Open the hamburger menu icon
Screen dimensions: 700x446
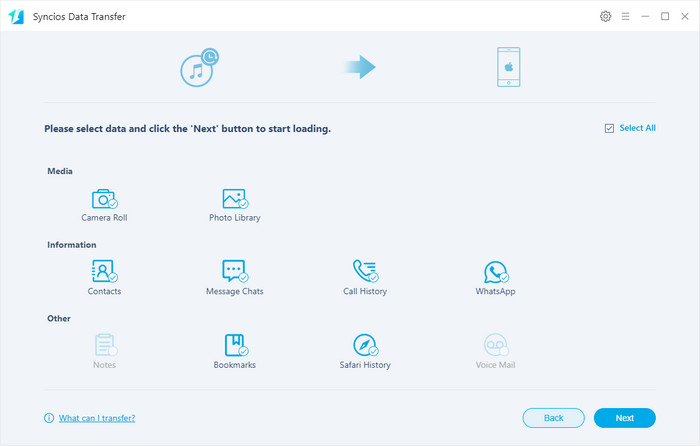coord(625,17)
